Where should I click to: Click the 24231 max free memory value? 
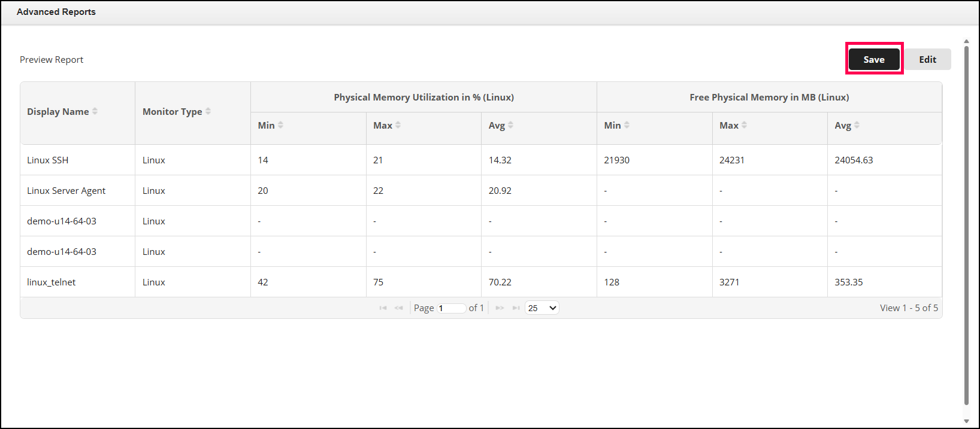click(x=731, y=160)
